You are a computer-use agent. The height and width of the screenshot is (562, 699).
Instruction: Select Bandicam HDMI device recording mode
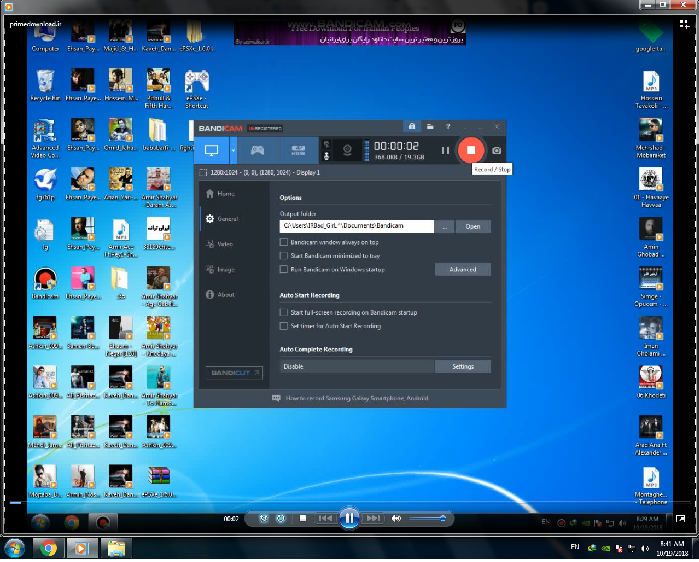(298, 150)
